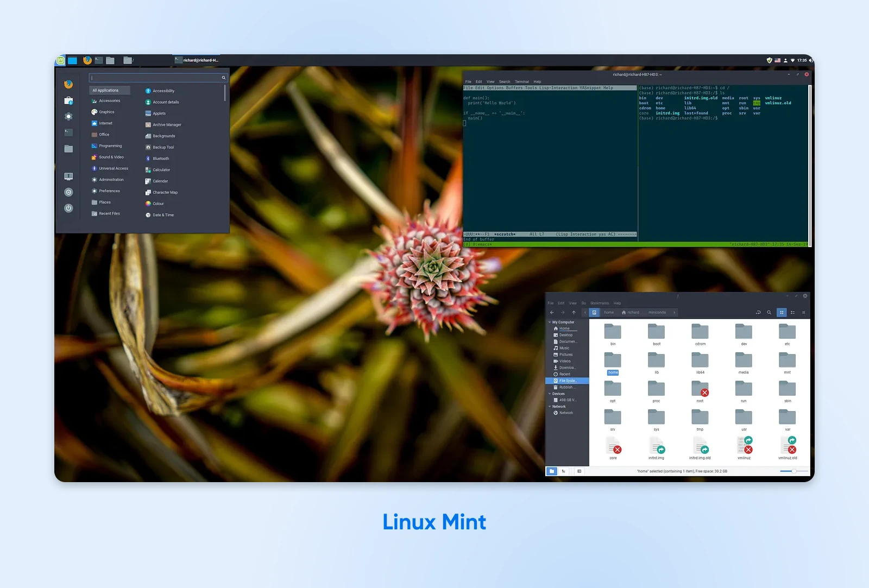
Task: Click the applications list scrollbar in the menu
Action: (x=225, y=93)
